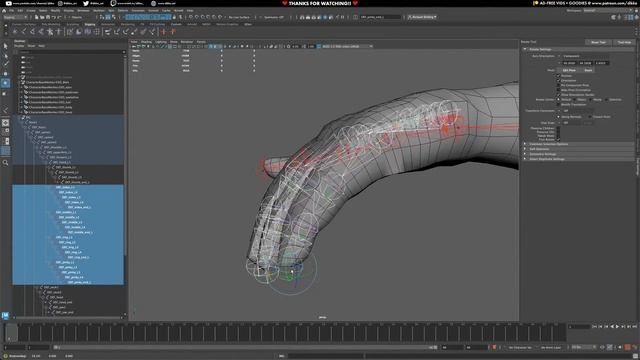This screenshot has width=640, height=360.
Task: Activate the Scale tool in the toolbox
Action: (x=5, y=93)
